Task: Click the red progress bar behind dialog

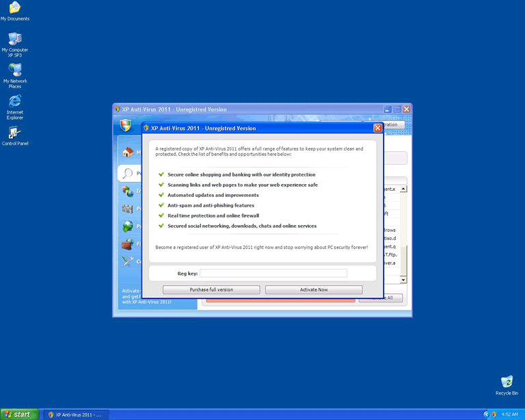Action: (280, 300)
